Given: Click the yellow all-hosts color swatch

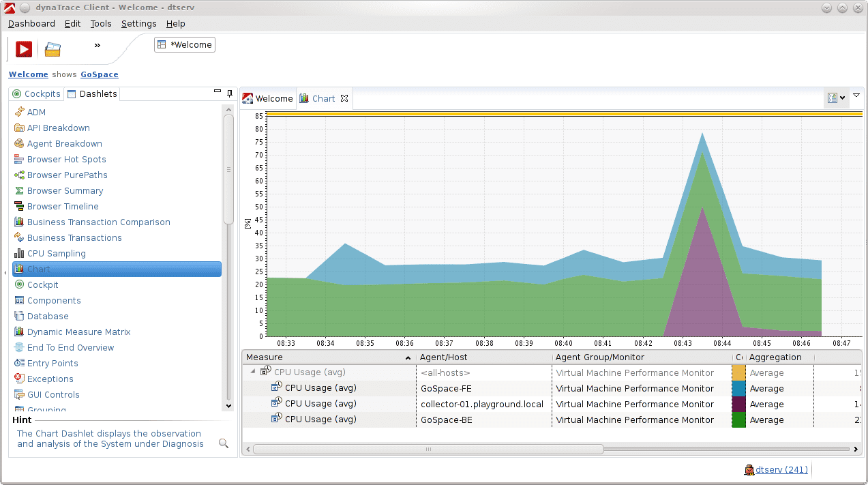Looking at the screenshot, I should [x=738, y=372].
